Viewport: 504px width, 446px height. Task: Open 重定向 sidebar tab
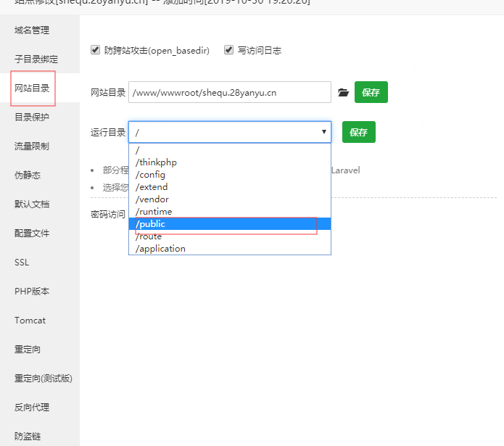pyautogui.click(x=40, y=350)
